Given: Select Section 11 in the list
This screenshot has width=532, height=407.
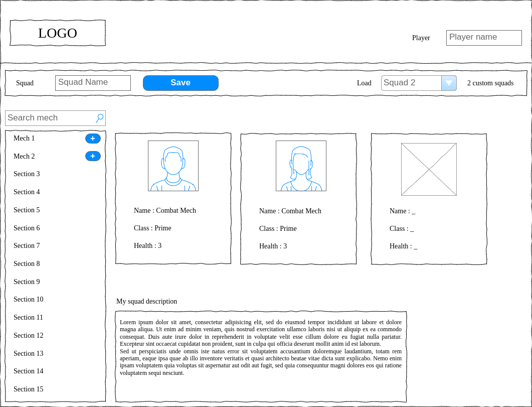Looking at the screenshot, I should 29,317.
